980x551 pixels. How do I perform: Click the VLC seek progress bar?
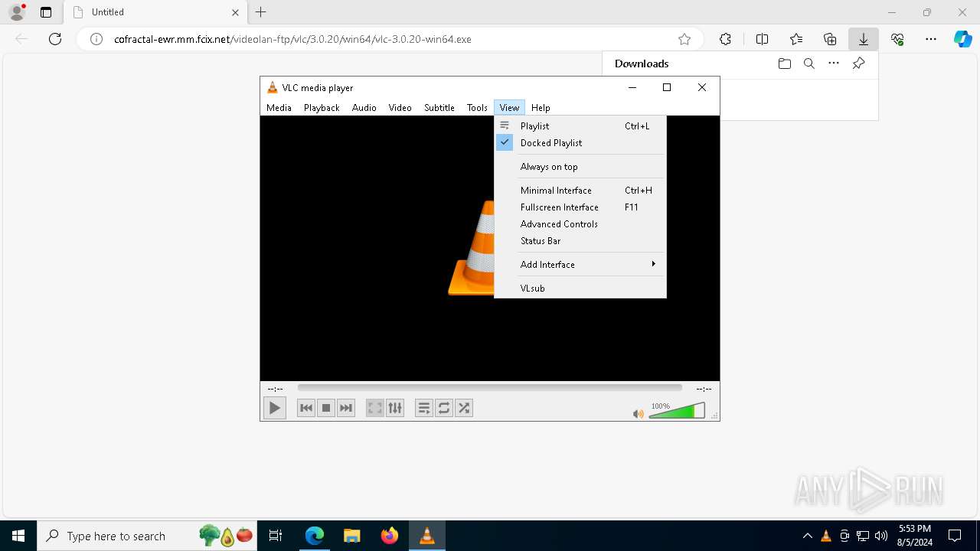pos(489,388)
